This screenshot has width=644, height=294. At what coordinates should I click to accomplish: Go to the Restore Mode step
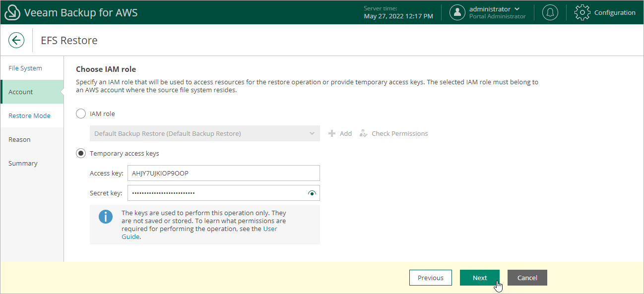pos(30,116)
